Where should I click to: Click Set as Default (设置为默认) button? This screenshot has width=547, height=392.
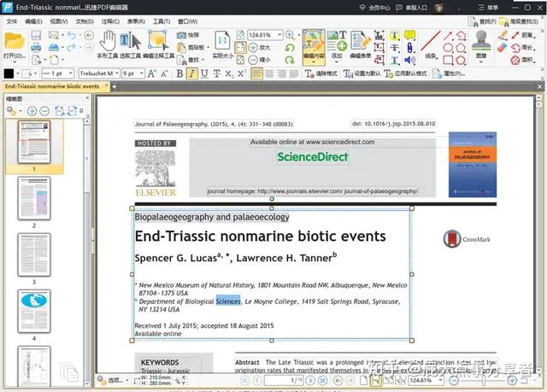coord(362,73)
